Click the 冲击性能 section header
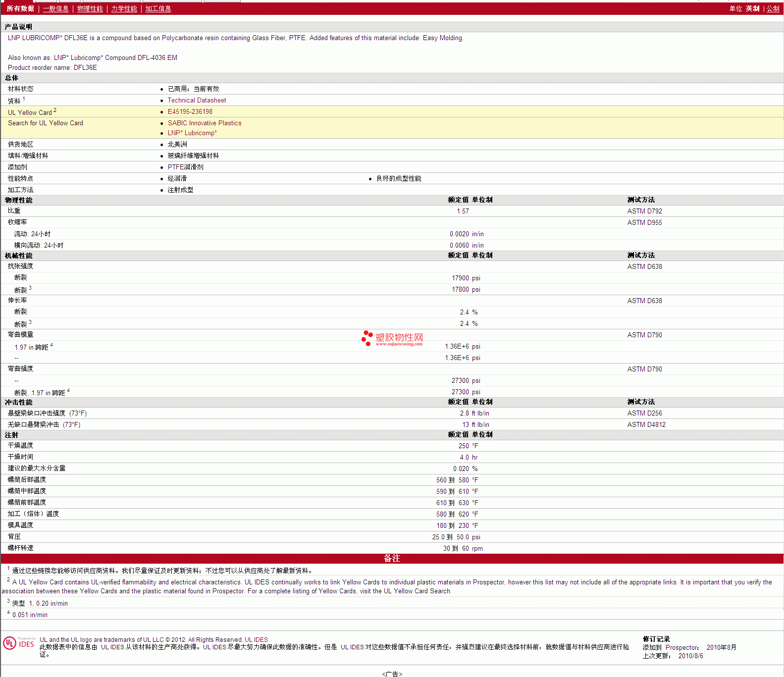The height and width of the screenshot is (677, 784). [18, 403]
